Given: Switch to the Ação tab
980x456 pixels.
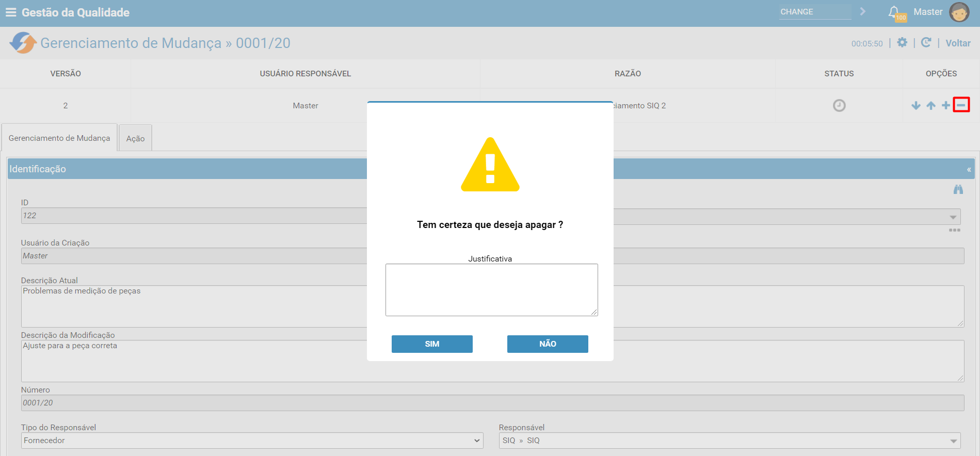Looking at the screenshot, I should coord(136,138).
